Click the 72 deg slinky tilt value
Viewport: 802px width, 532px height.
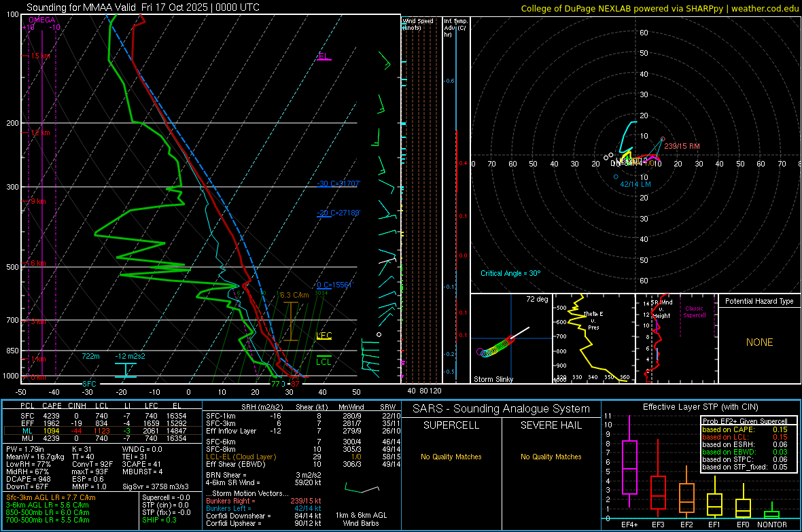click(537, 299)
